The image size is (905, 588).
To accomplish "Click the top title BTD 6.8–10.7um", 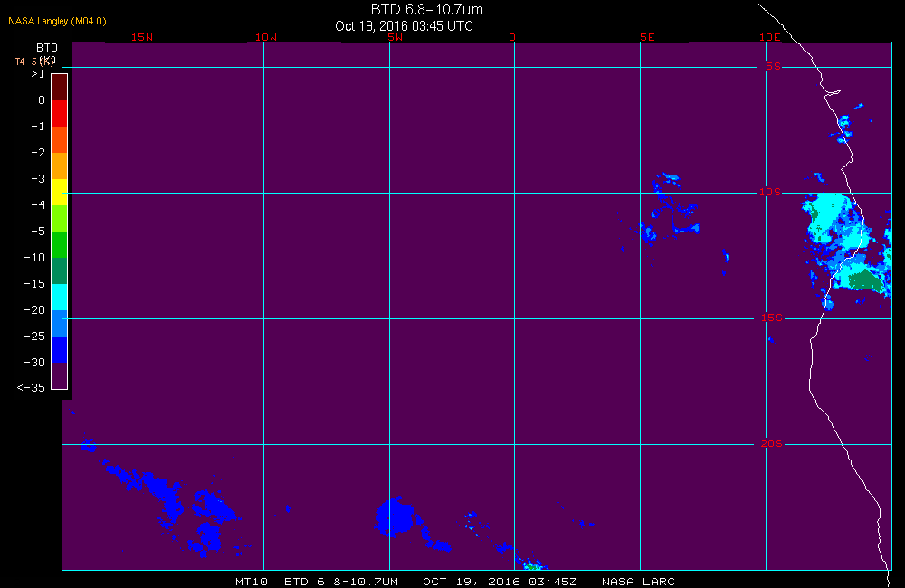I will (x=427, y=9).
